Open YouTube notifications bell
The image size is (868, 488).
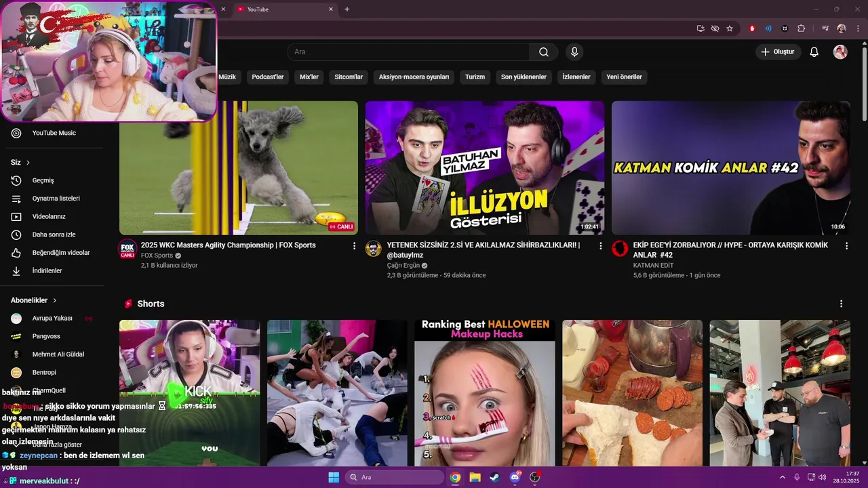[x=814, y=52]
